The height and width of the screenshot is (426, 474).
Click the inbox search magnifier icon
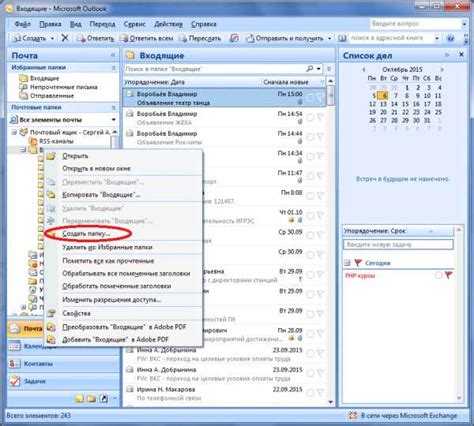[x=310, y=68]
